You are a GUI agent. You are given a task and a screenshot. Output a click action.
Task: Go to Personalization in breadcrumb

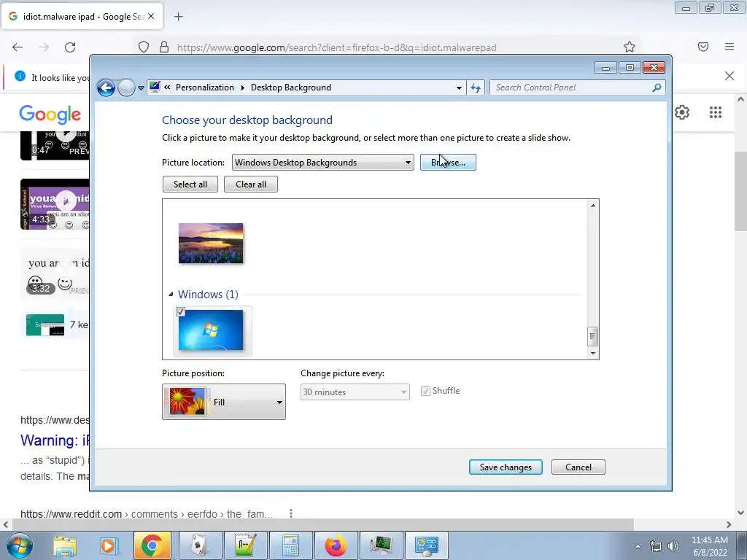[205, 87]
